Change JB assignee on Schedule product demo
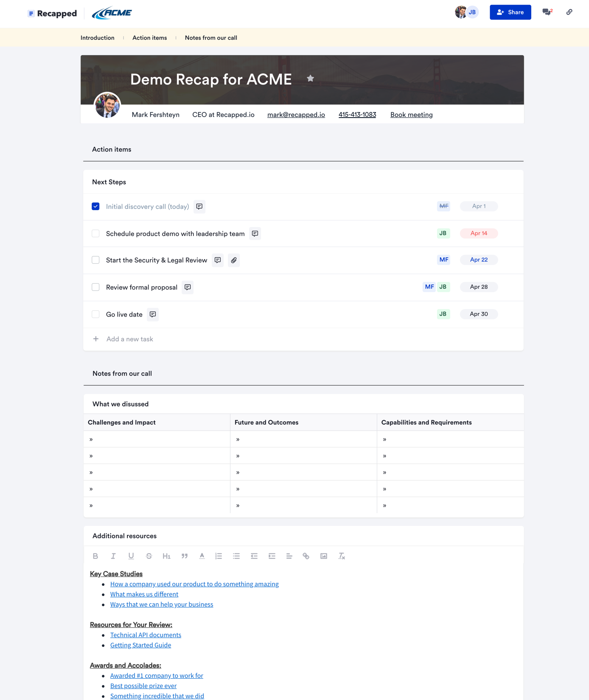 click(443, 233)
